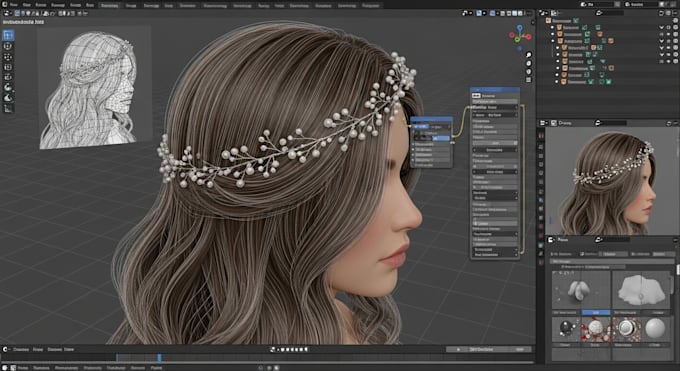Adjust the blue highlighted value field in small node
Viewport: 680px width, 371px height.
[x=441, y=138]
